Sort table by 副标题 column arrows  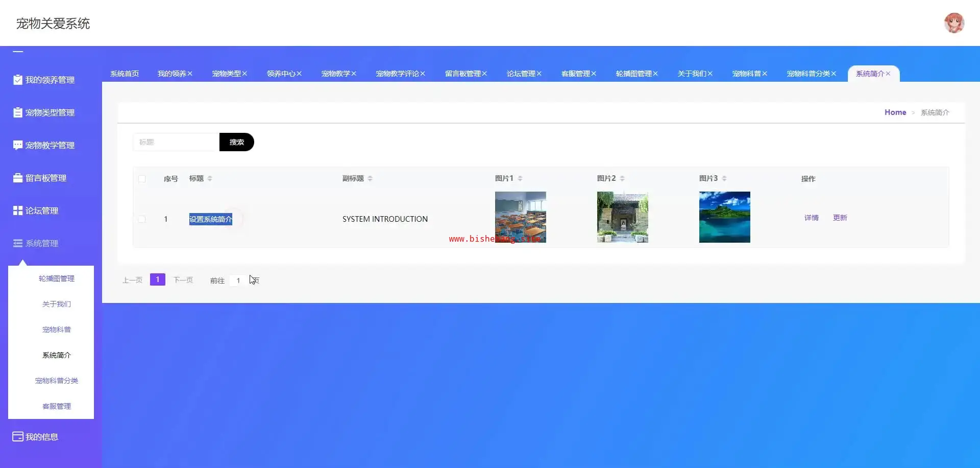pos(370,178)
